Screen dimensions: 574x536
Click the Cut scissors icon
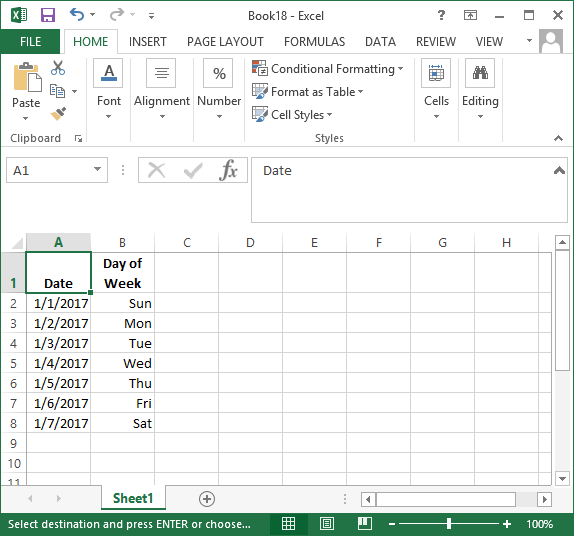point(58,68)
